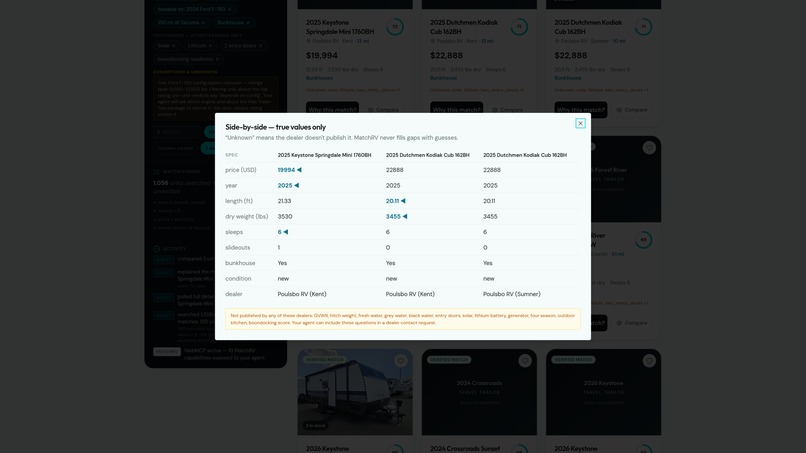Click the dealer value 'Poulsbo RV (Sumner)'

(511, 294)
